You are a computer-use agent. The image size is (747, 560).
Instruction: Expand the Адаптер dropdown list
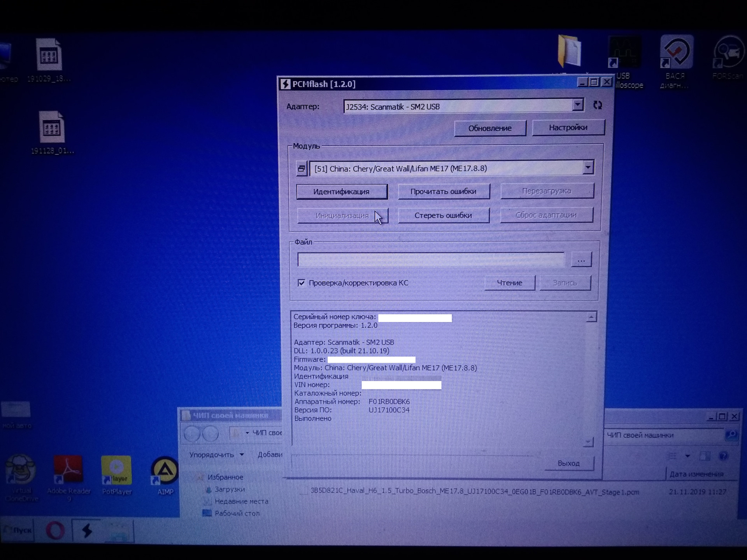point(578,105)
